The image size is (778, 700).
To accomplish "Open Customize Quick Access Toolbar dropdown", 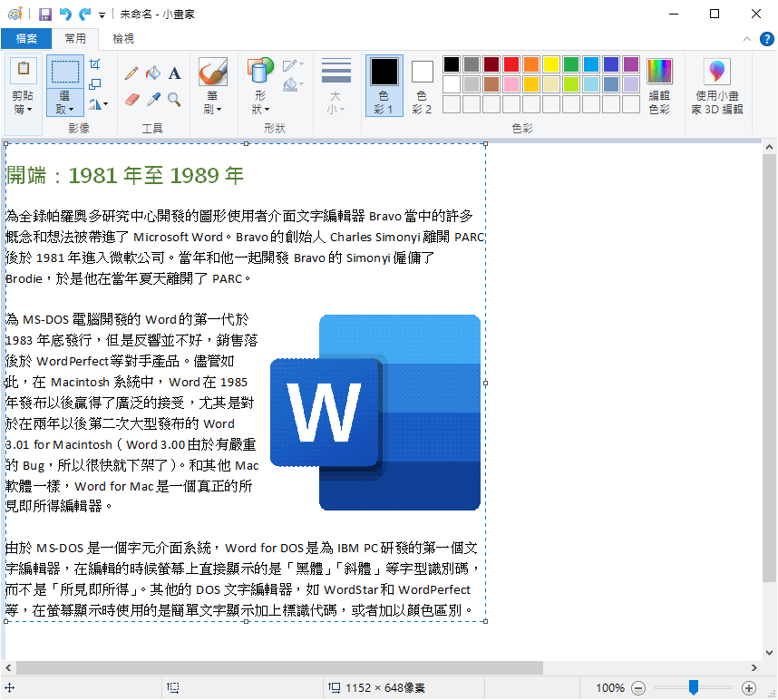I will pyautogui.click(x=102, y=15).
